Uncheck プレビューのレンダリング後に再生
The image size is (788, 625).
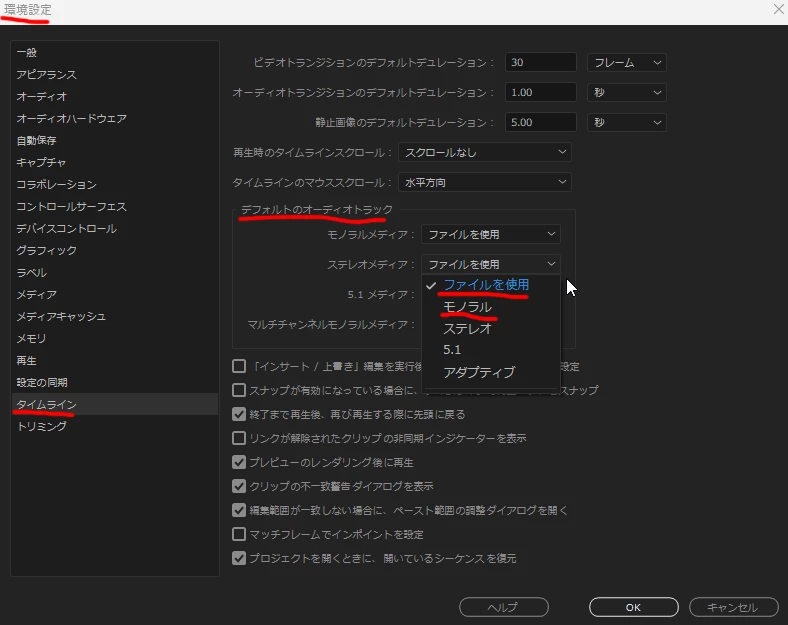tap(239, 462)
